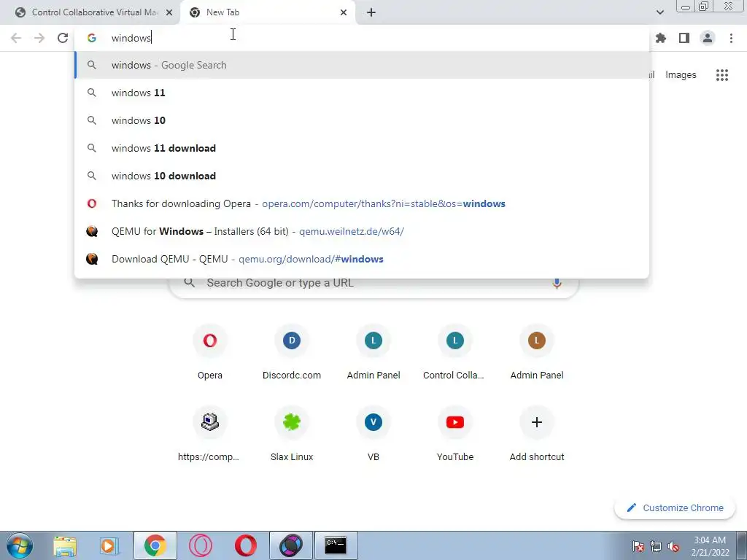Open a new tab with plus button
The image size is (747, 560).
coord(371,12)
